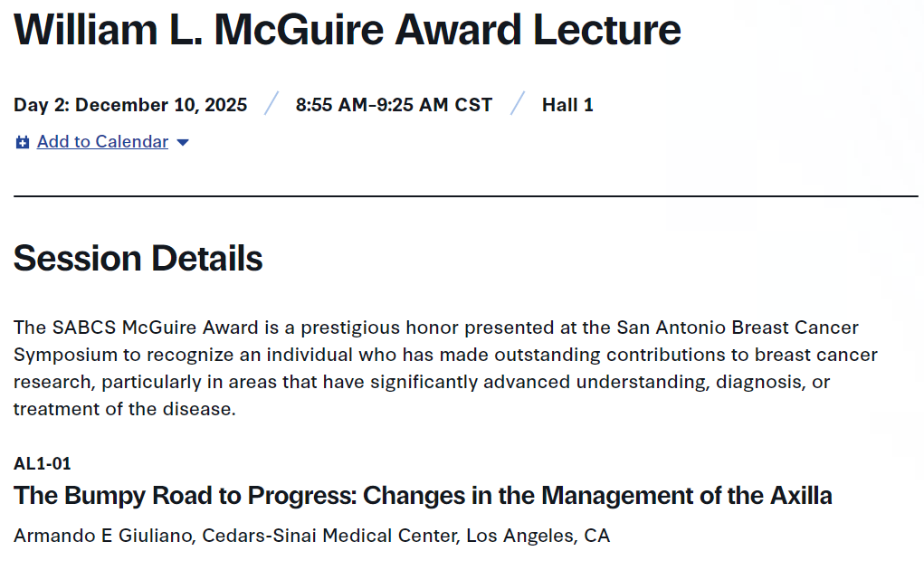Click the slash divider between date and time
This screenshot has width=924, height=570.
click(x=271, y=104)
